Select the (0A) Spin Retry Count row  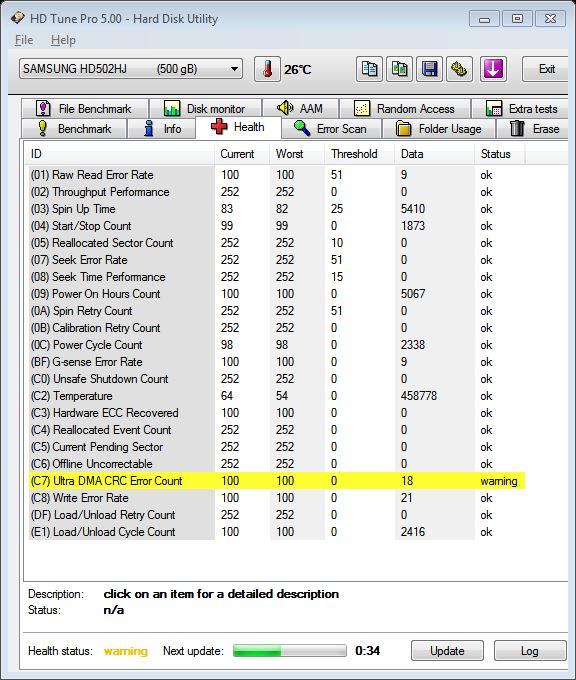277,311
